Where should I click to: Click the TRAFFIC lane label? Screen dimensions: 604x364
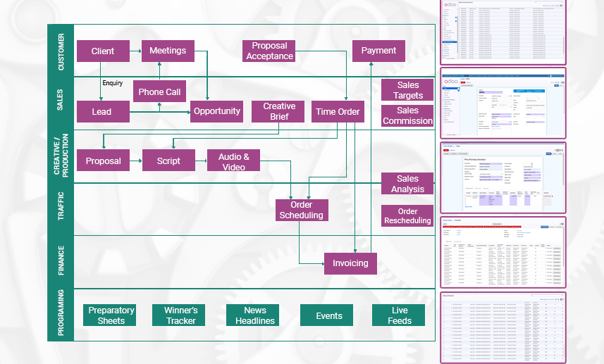[61, 206]
